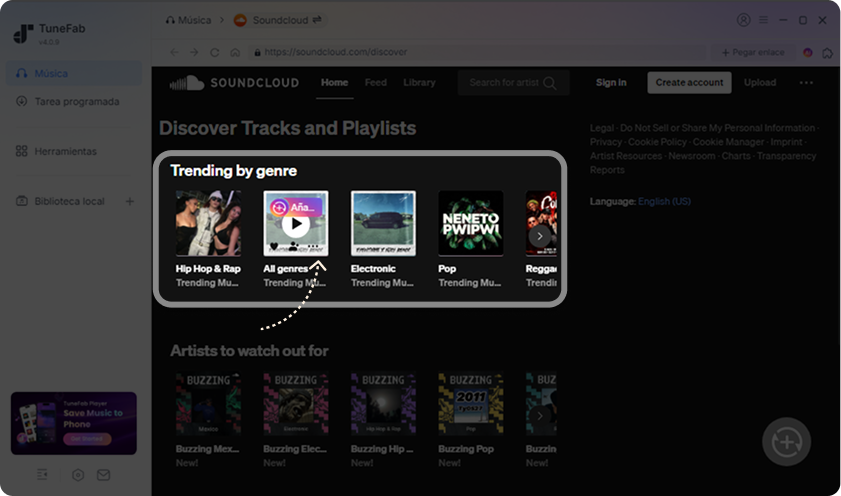Open the hamburger menu in title bar
841x496 pixels.
(x=763, y=20)
